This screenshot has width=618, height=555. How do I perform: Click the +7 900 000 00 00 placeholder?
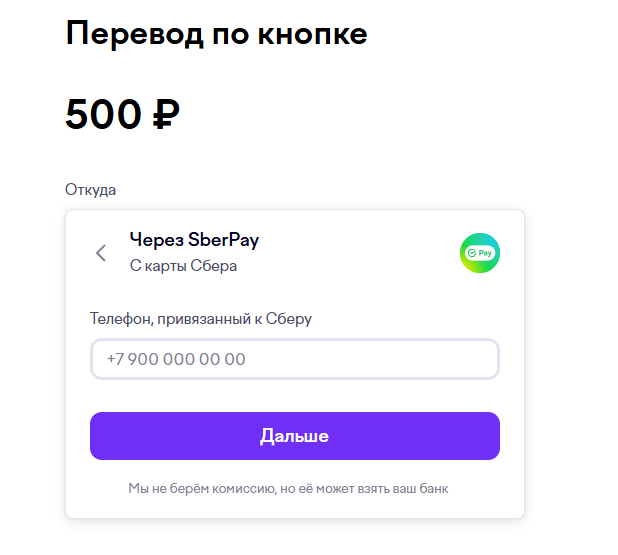tap(176, 359)
